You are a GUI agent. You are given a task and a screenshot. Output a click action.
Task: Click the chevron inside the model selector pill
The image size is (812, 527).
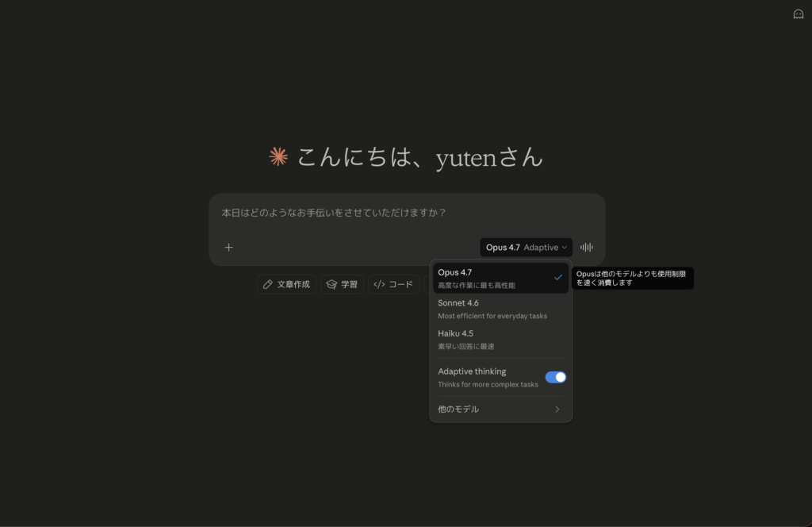565,247
